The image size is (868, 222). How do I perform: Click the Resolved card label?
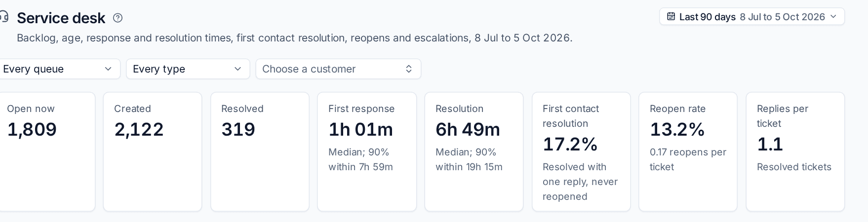coord(242,109)
